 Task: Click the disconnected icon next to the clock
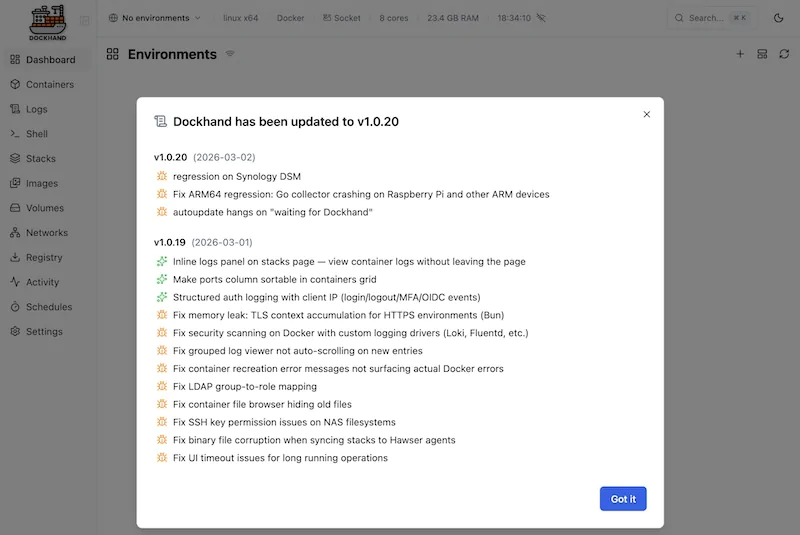[541, 18]
